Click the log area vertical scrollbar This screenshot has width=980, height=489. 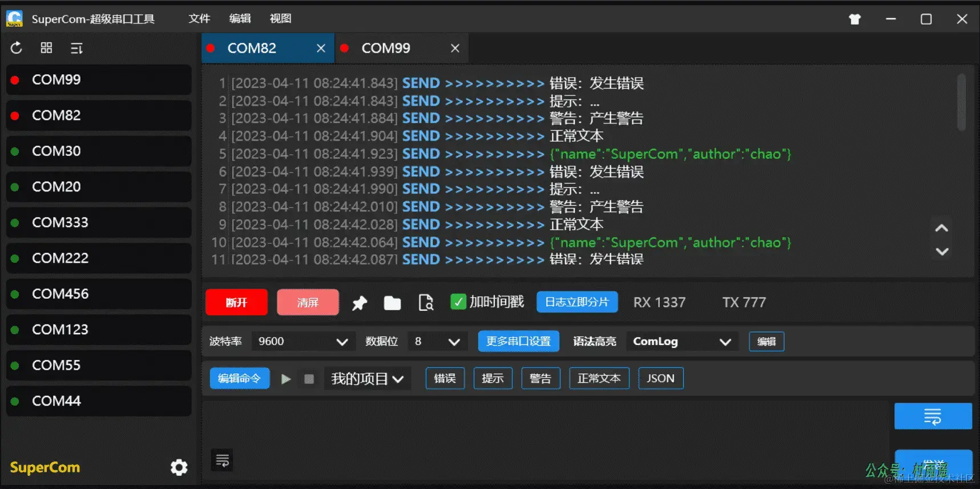coord(961,102)
